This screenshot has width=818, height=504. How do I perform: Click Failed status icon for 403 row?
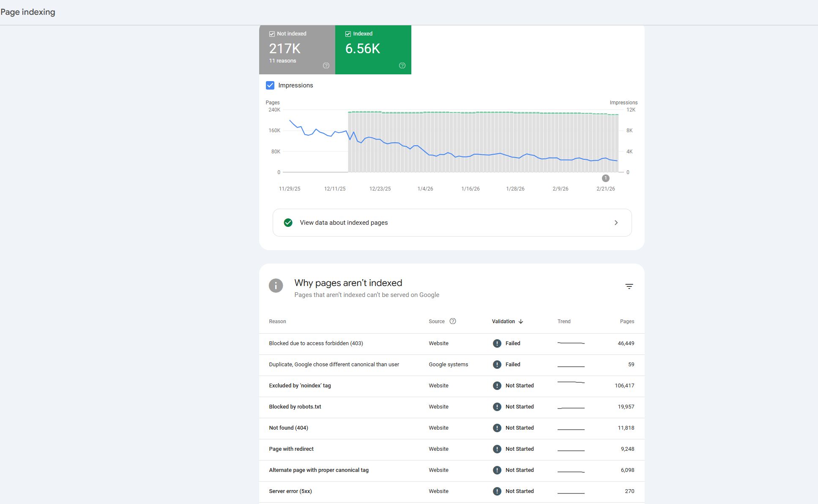point(497,343)
